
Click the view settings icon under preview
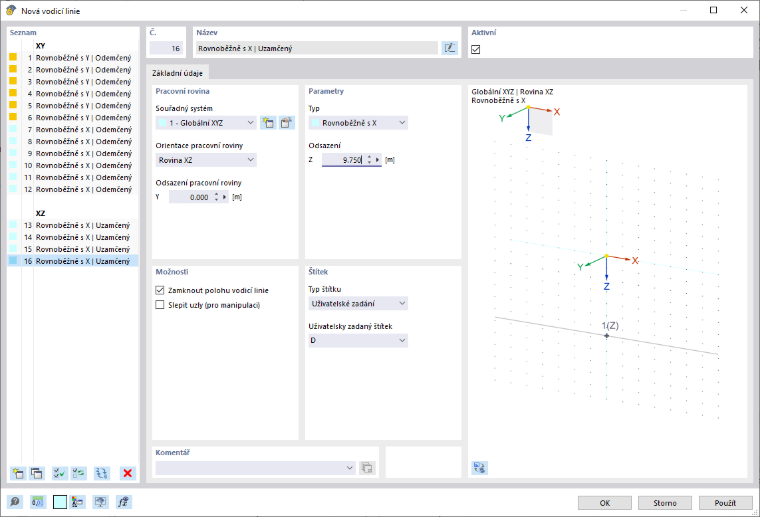pyautogui.click(x=479, y=468)
